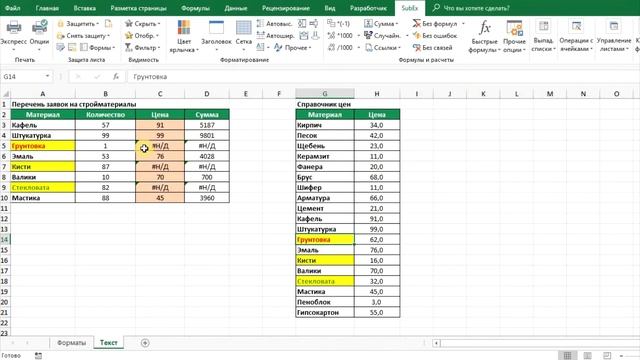Click the Сумма sigma icon
640x360 pixels.
368,24
